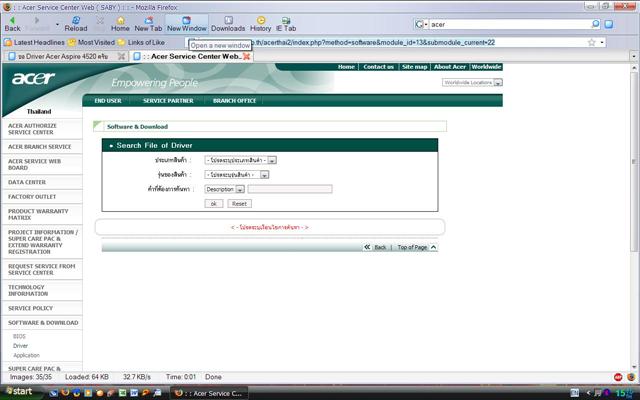This screenshot has height=400, width=640.
Task: Open DATA CENTER sidebar item
Action: (x=42, y=182)
